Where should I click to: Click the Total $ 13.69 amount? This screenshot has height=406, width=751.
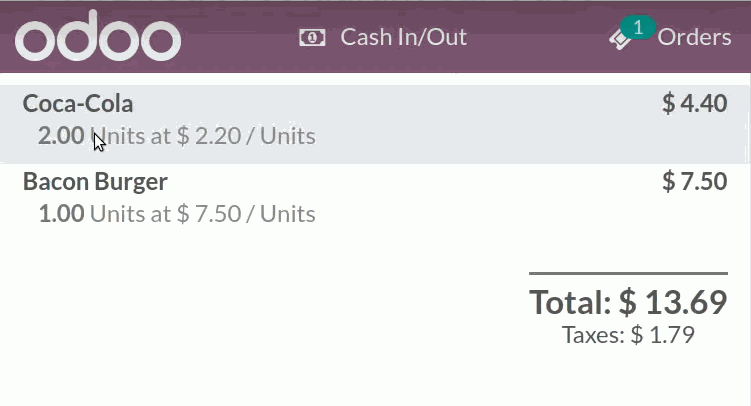pyautogui.click(x=628, y=302)
